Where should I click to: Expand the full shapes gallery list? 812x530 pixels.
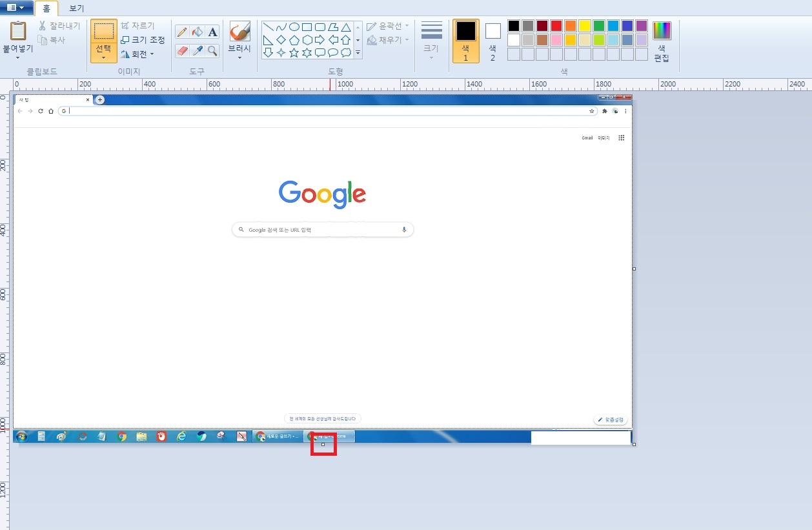tap(358, 54)
